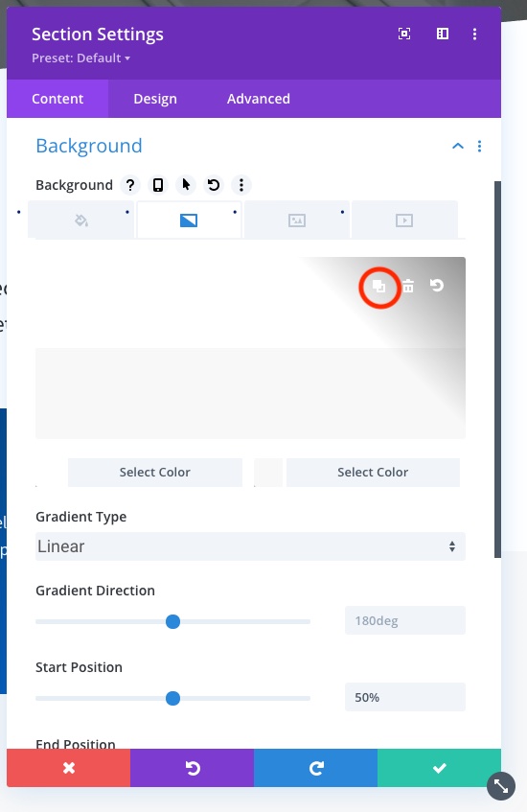The image size is (527, 812).
Task: Reset the gradient using the preview undo icon
Action: pos(437,286)
